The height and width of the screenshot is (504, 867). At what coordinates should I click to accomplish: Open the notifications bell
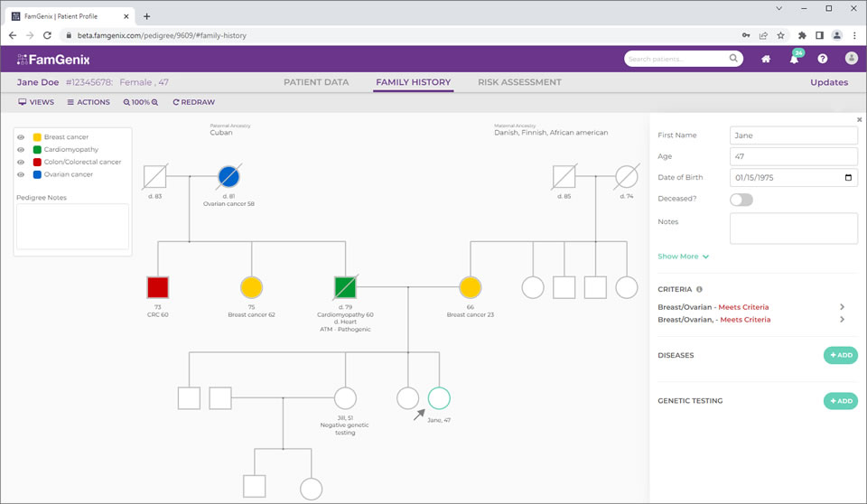(x=795, y=59)
